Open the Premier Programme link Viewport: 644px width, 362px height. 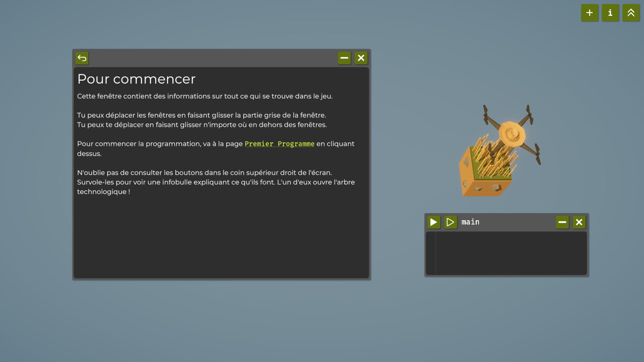tap(279, 144)
